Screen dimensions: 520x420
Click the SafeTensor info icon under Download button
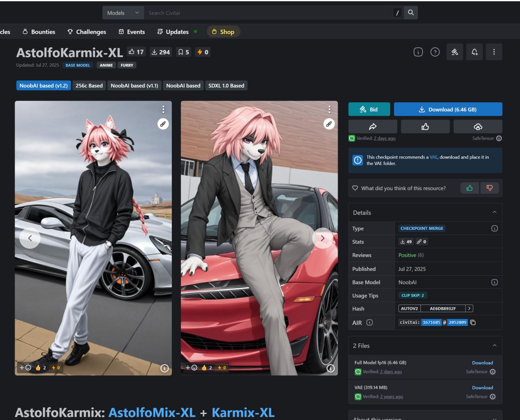[499, 139]
